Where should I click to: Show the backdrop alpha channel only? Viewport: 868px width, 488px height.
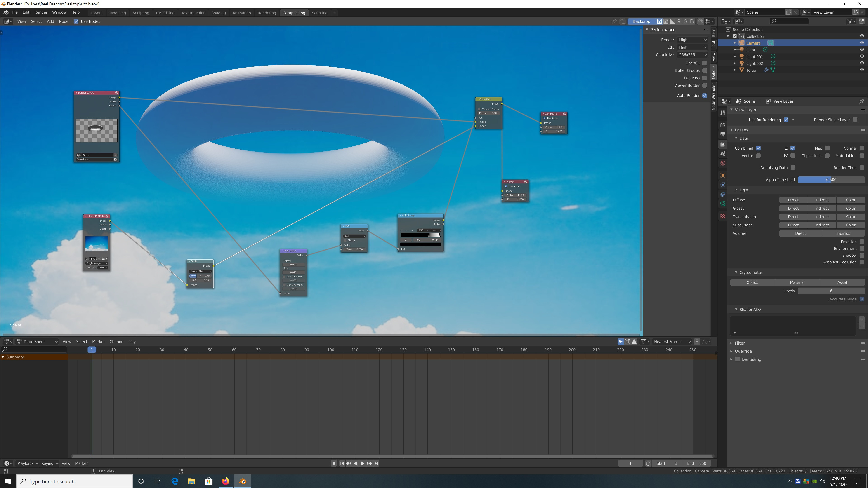pyautogui.click(x=673, y=21)
